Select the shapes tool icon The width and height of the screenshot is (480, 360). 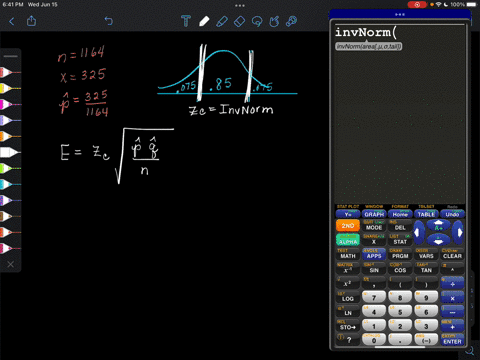click(x=274, y=22)
